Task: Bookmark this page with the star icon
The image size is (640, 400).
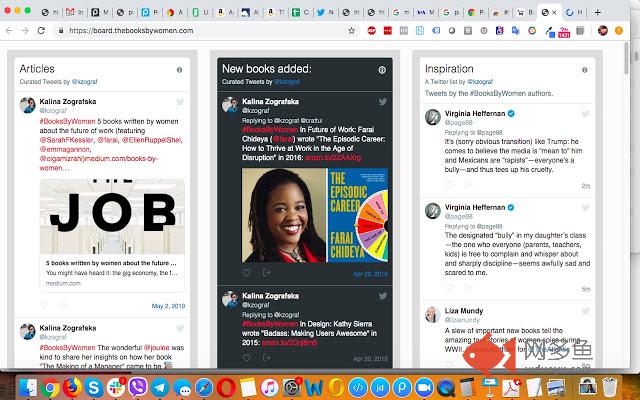Action: click(351, 31)
